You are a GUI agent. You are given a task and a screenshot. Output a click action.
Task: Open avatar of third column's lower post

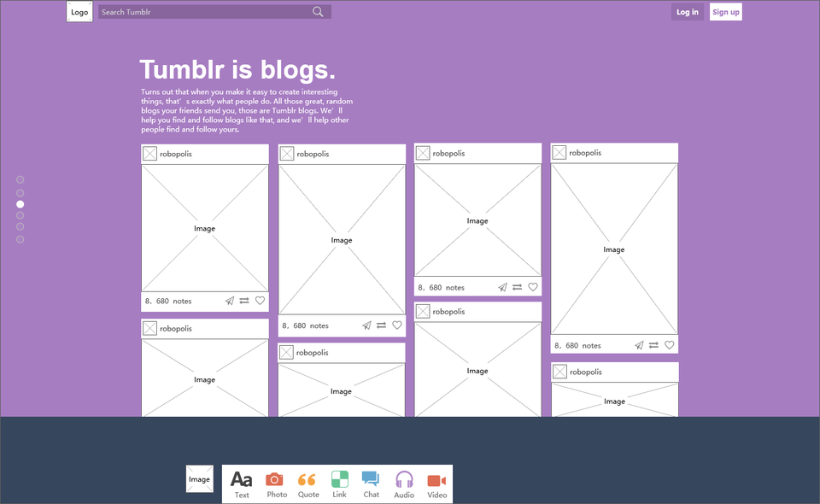coord(423,312)
